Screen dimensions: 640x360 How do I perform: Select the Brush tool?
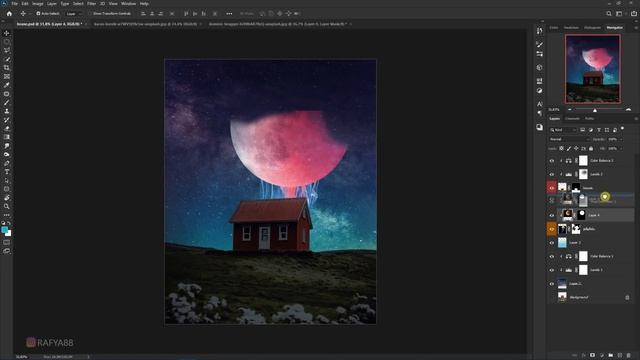point(7,102)
